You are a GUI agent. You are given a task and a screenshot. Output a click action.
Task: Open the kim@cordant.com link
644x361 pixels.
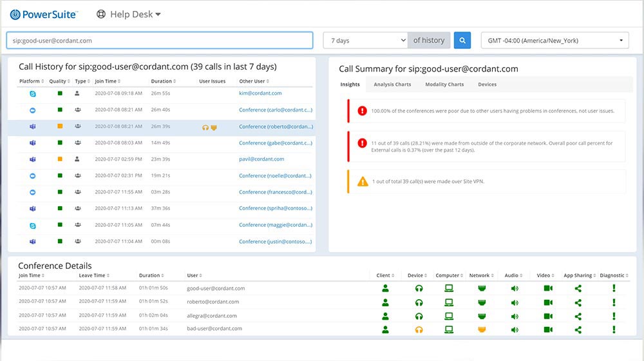260,93
